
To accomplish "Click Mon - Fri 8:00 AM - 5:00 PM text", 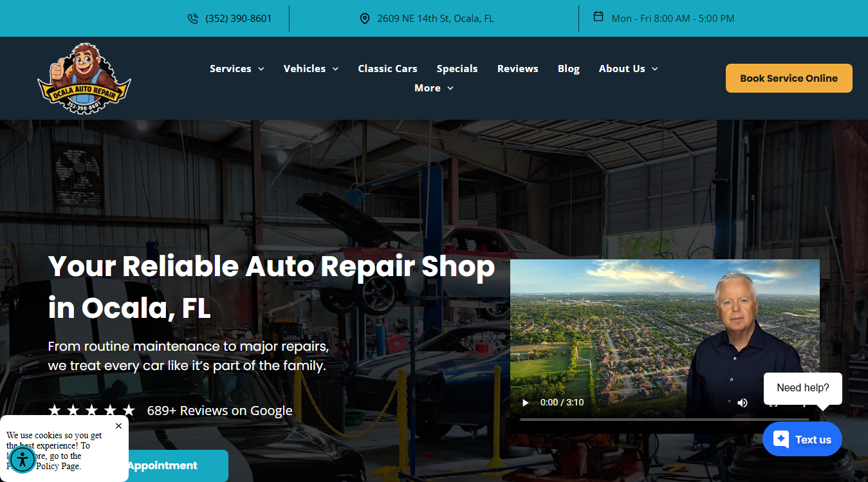I will coord(673,19).
